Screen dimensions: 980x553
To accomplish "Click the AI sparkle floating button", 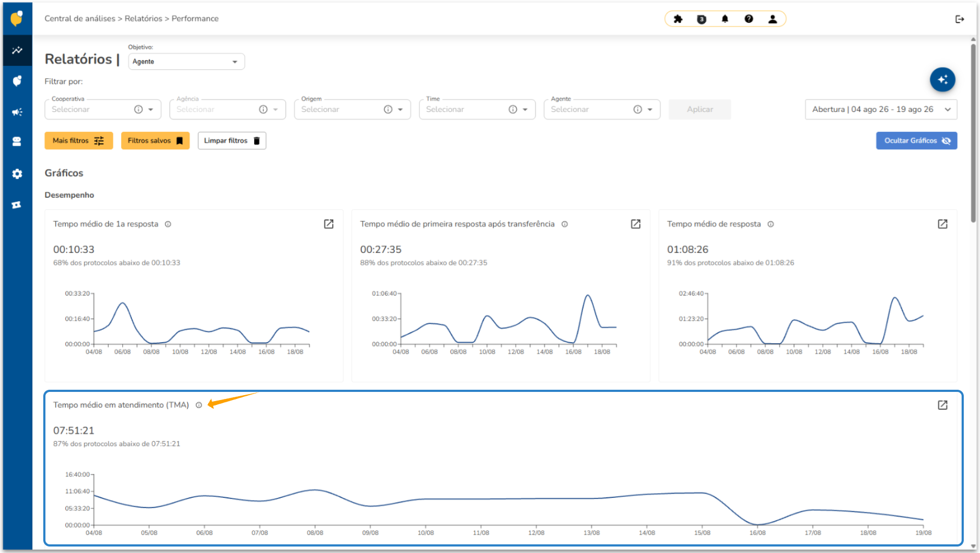I will [x=942, y=79].
